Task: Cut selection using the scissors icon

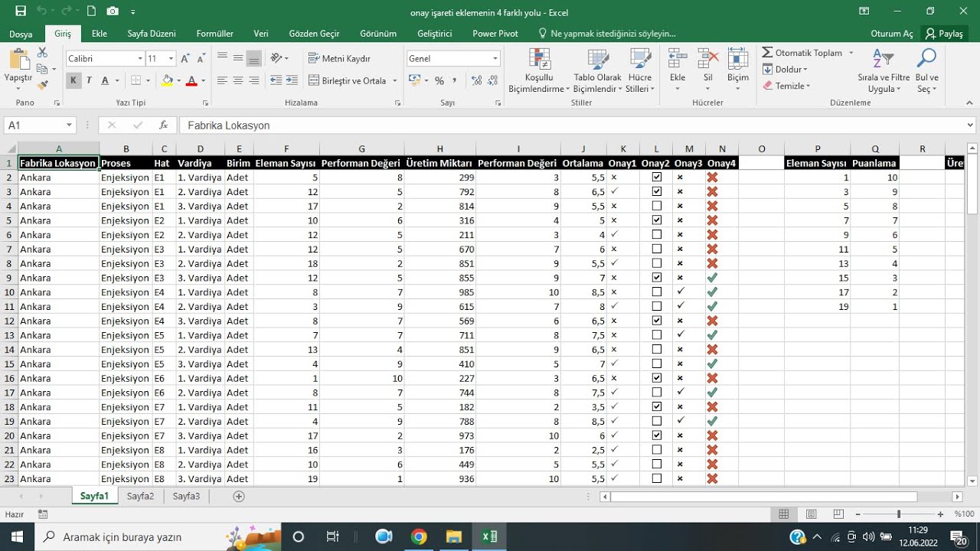Action: coord(42,52)
